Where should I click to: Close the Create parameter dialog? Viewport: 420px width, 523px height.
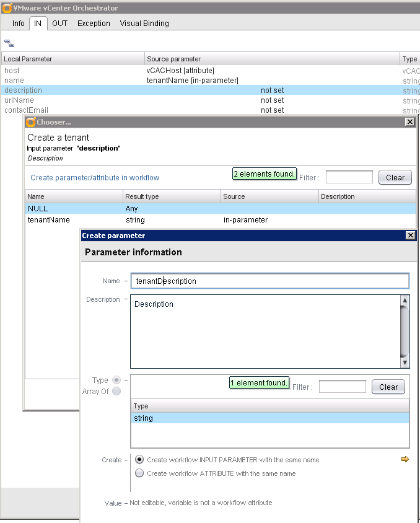click(410, 235)
